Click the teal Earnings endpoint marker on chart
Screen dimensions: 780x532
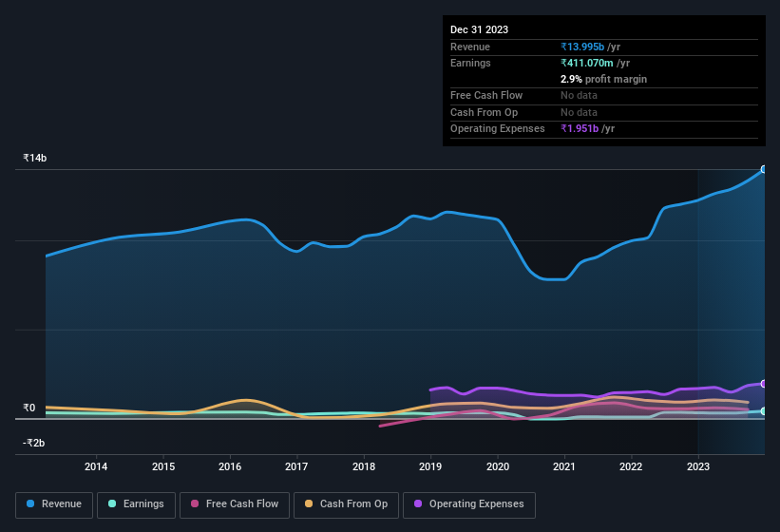coord(763,411)
